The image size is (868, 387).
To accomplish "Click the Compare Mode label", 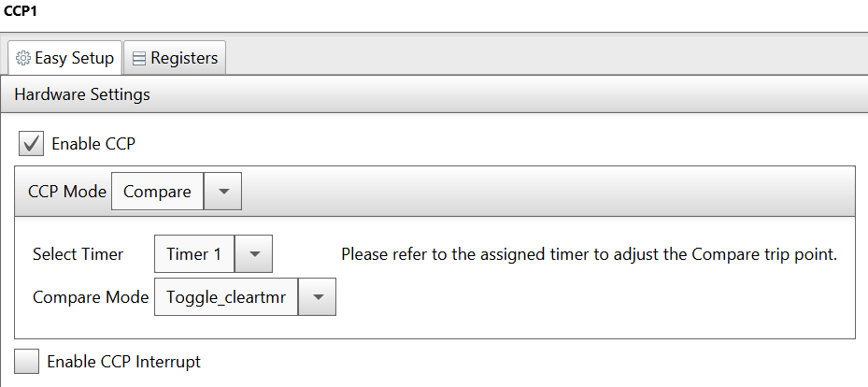I will (91, 297).
